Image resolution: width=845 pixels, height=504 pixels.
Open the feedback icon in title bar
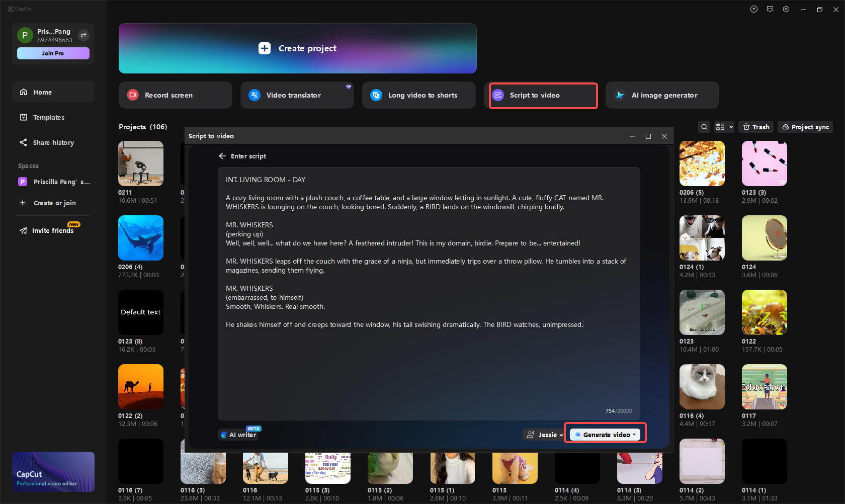[x=770, y=9]
